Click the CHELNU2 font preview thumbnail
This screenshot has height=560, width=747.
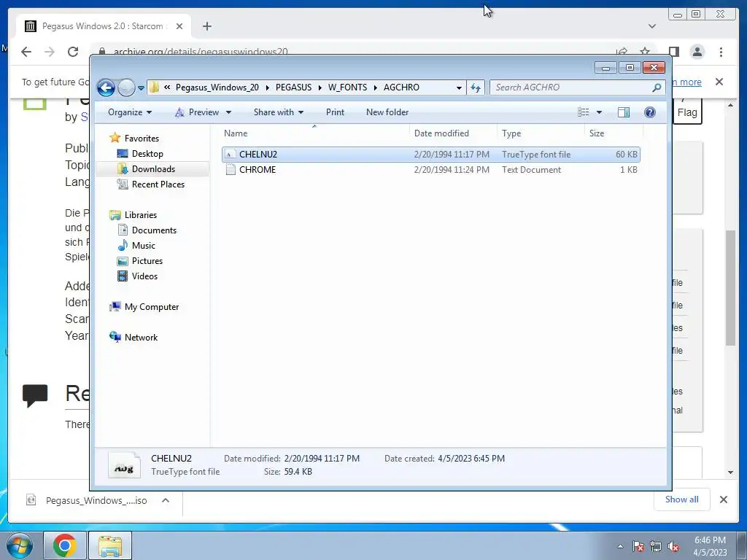pyautogui.click(x=124, y=464)
